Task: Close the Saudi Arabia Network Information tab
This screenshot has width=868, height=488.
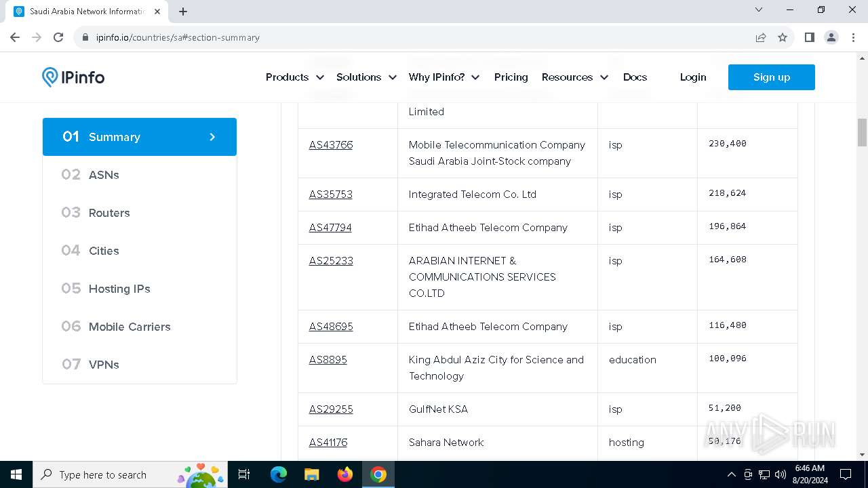Action: click(x=157, y=12)
